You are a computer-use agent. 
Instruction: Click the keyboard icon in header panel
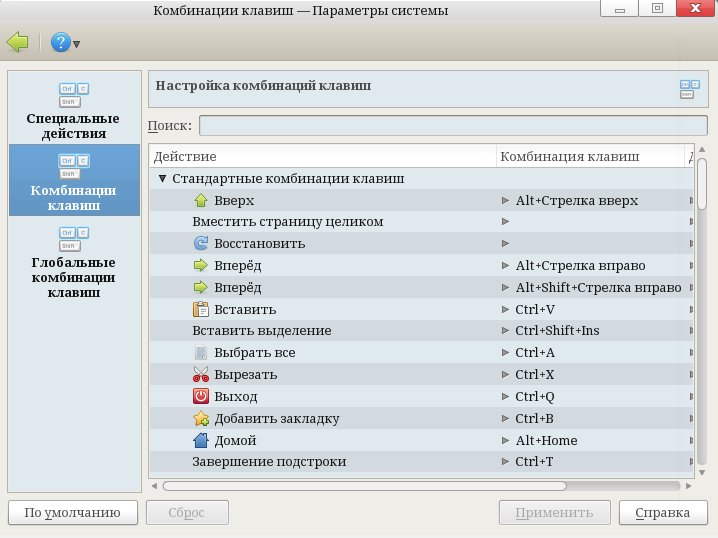click(690, 89)
